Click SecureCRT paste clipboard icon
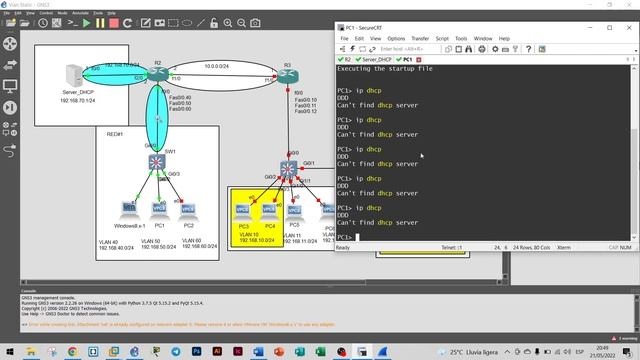The height and width of the screenshot is (360, 640). click(458, 49)
